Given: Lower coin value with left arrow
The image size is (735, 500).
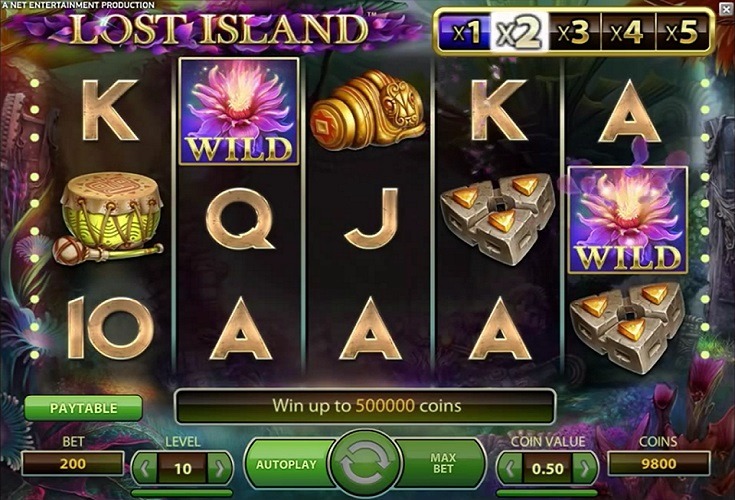Looking at the screenshot, I should click(x=510, y=468).
